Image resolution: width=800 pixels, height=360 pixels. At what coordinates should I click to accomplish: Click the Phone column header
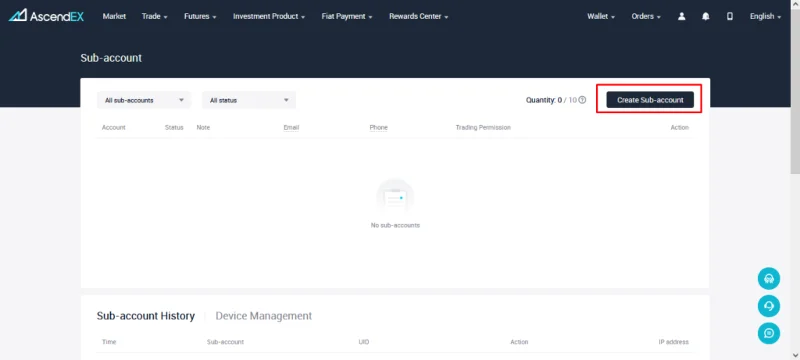(x=379, y=127)
